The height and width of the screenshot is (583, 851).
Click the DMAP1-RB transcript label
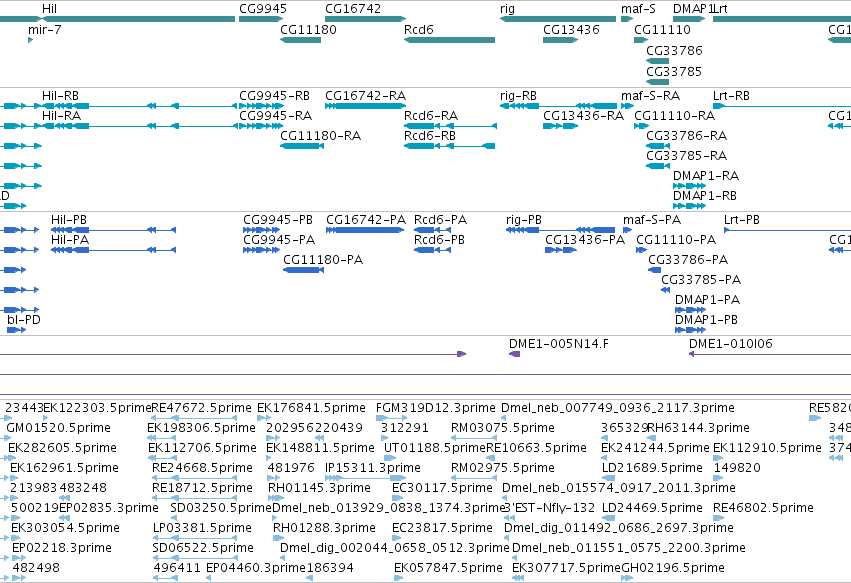704,196
